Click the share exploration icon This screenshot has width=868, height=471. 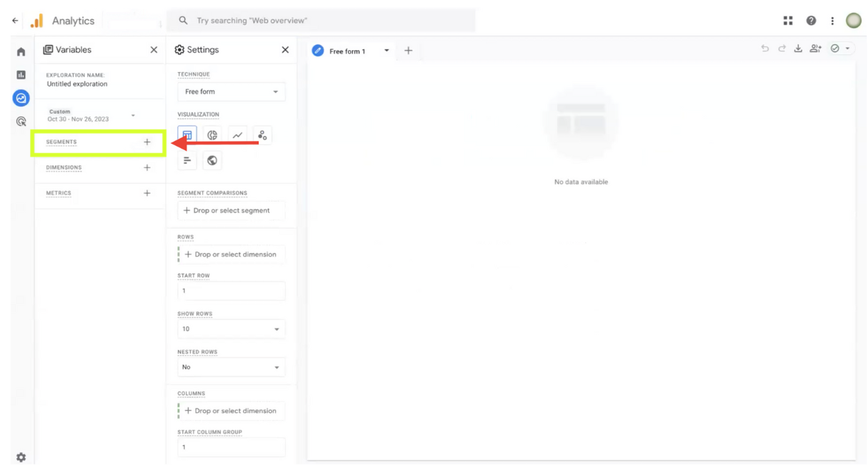tap(816, 47)
